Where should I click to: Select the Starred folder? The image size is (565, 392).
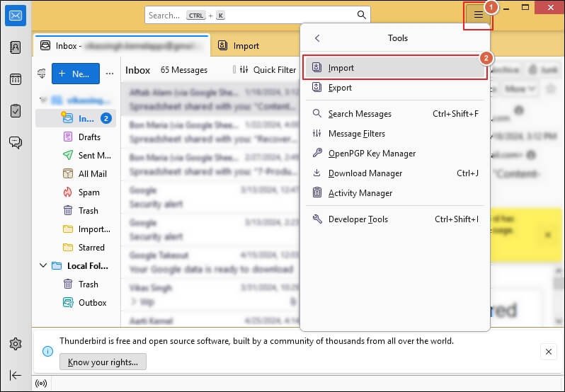76,247
